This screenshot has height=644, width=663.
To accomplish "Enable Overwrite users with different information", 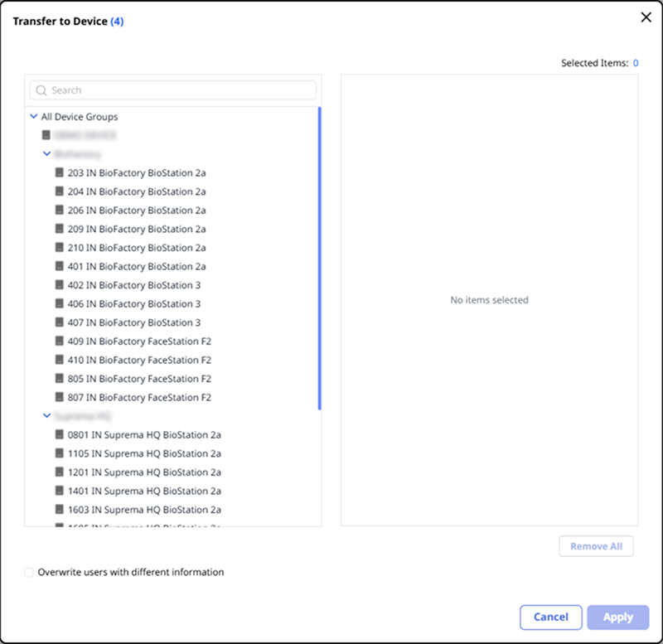I will point(30,572).
